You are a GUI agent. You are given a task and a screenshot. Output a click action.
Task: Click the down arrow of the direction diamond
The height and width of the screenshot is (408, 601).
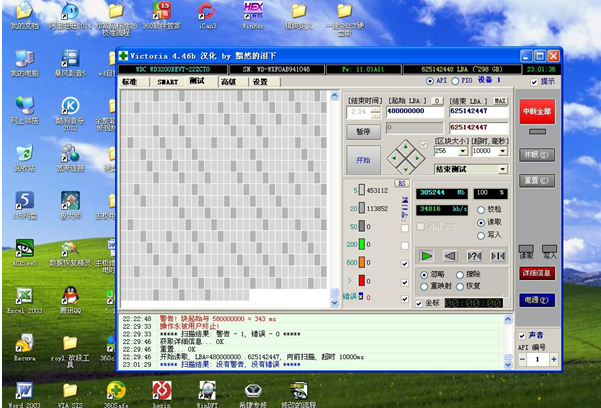[x=406, y=169]
